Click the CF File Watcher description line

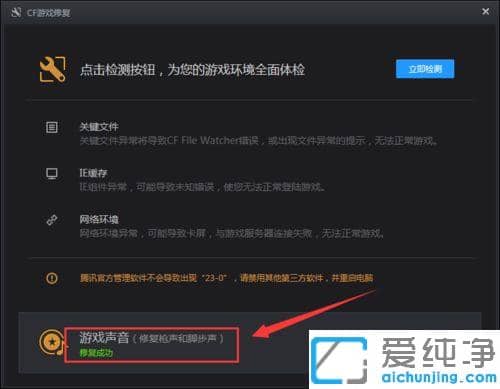(258, 141)
